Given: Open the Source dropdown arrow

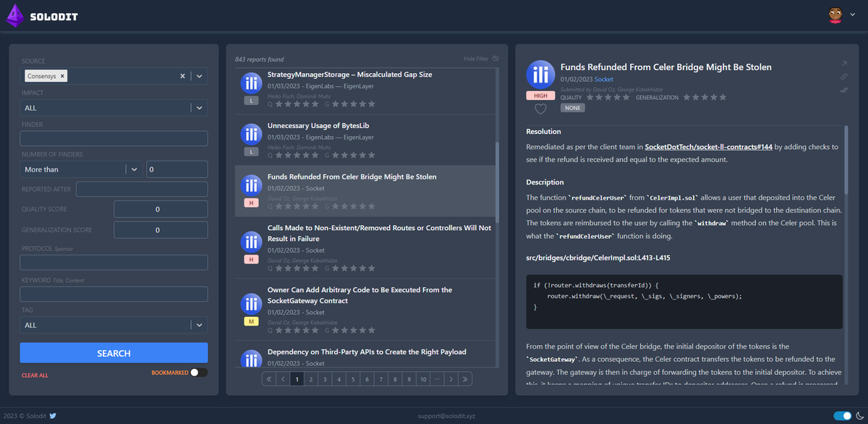Looking at the screenshot, I should 200,76.
